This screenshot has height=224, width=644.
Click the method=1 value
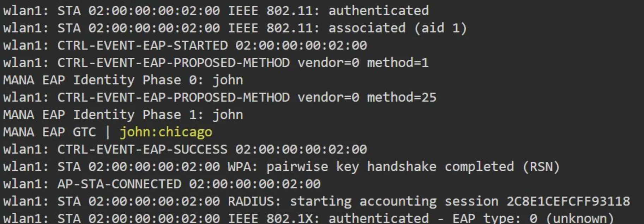[398, 63]
